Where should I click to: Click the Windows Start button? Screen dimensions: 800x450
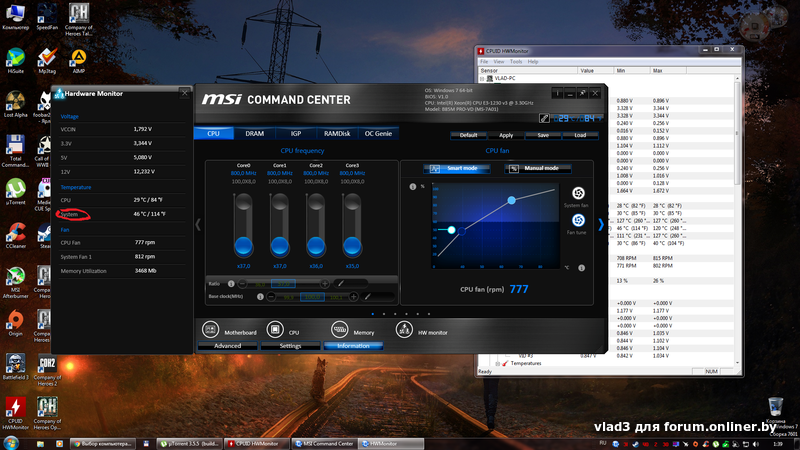11,442
